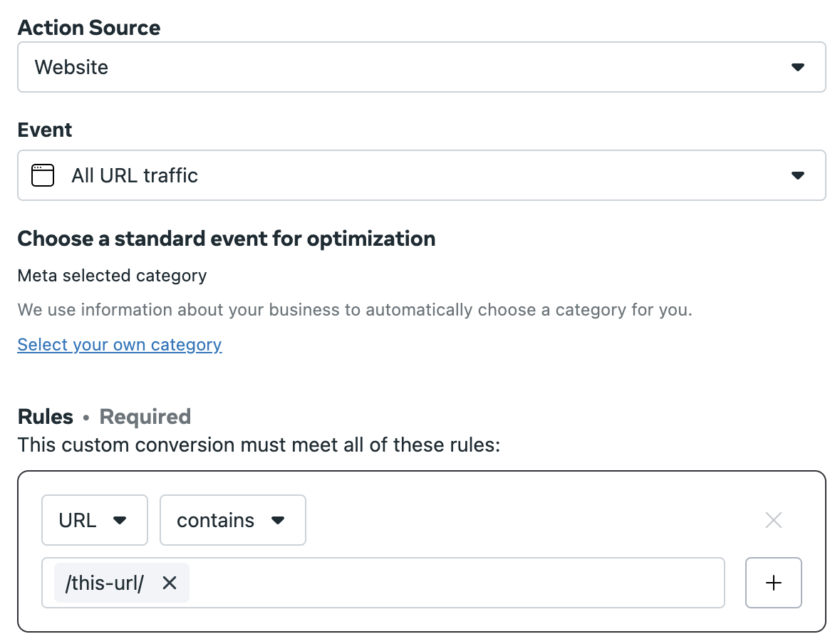Click Choose a standard event for optimization heading
Viewport: 835px width, 644px height.
click(227, 239)
